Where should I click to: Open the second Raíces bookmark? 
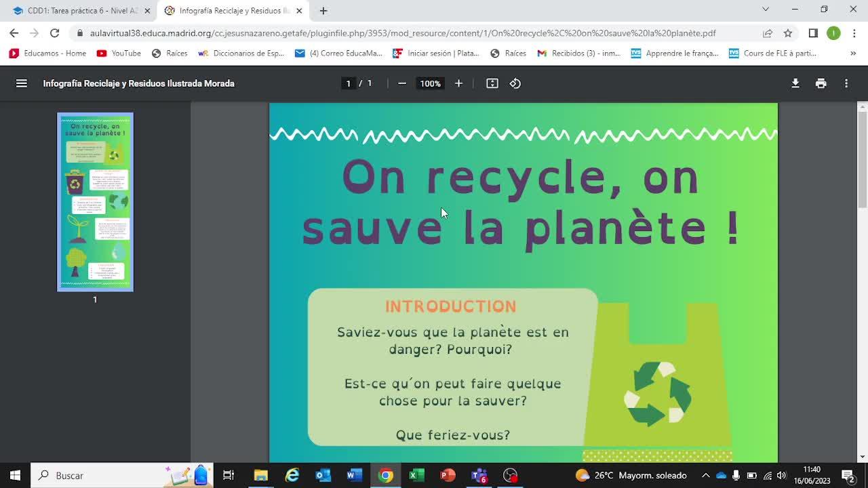[x=509, y=53]
